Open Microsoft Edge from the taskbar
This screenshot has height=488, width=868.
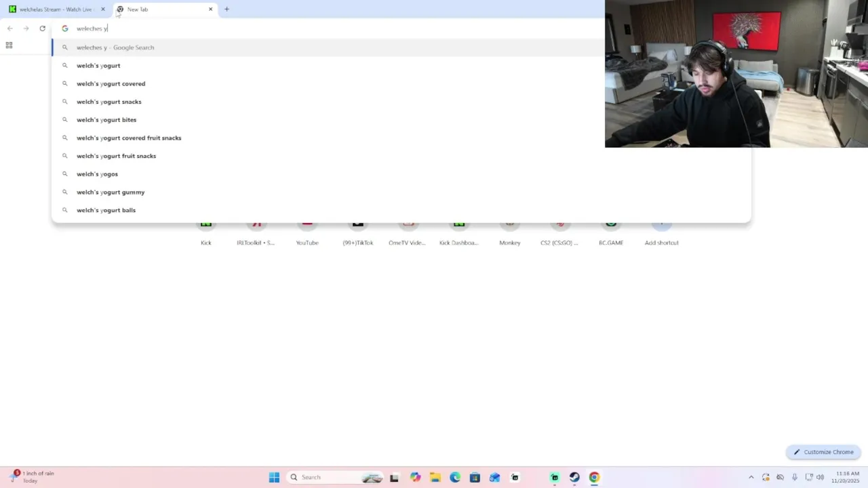[x=455, y=477]
